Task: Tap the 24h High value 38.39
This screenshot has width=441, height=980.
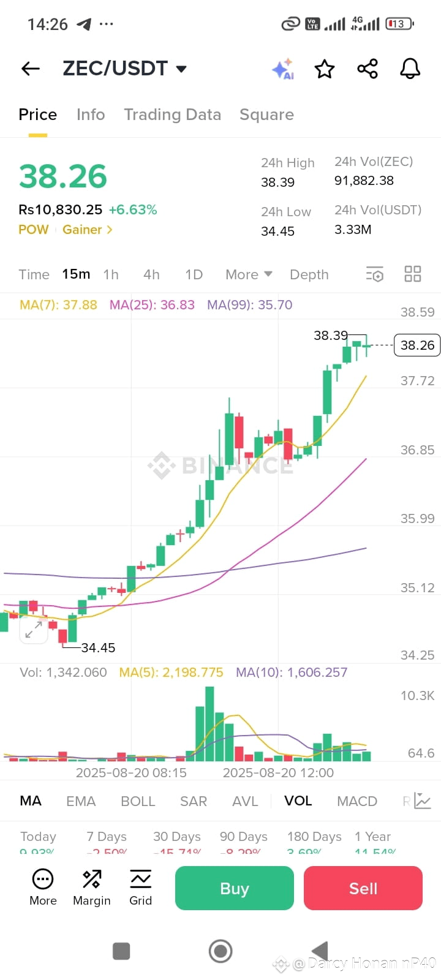Action: tap(277, 183)
